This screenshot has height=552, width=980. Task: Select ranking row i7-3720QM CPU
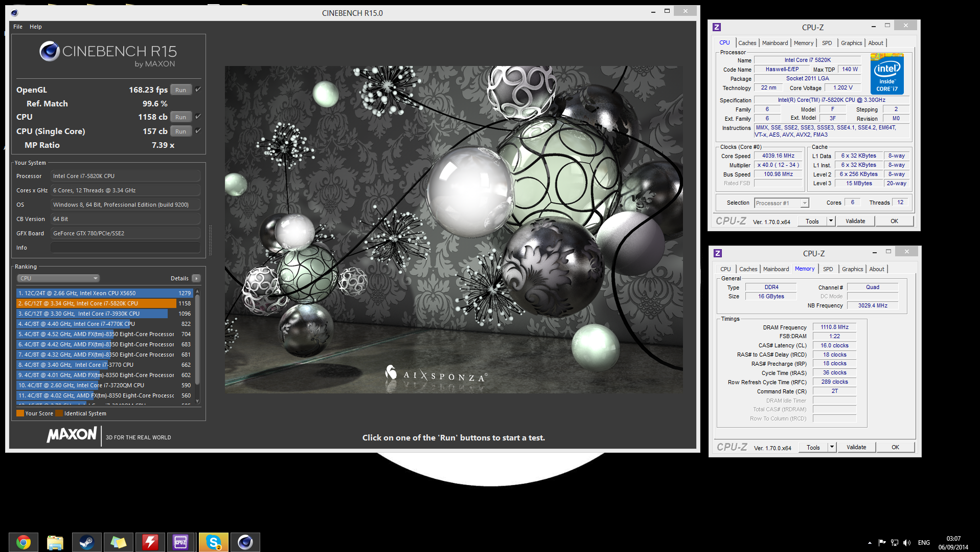click(104, 385)
